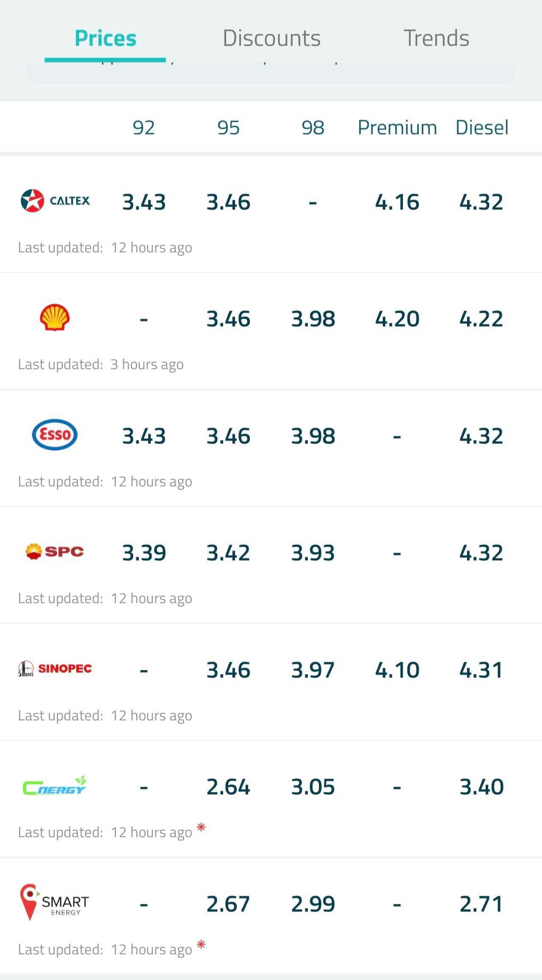The image size is (542, 980).
Task: Select Smart Energy diesel price 2.71
Action: [x=482, y=904]
